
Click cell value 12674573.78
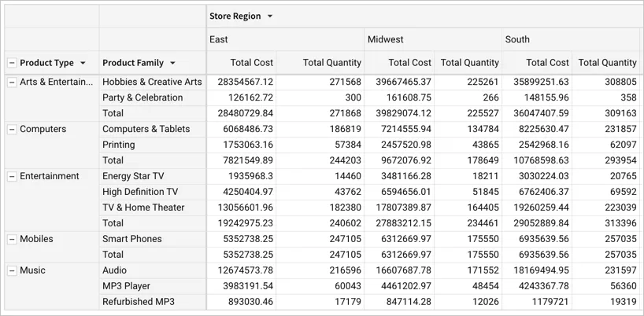click(x=245, y=270)
